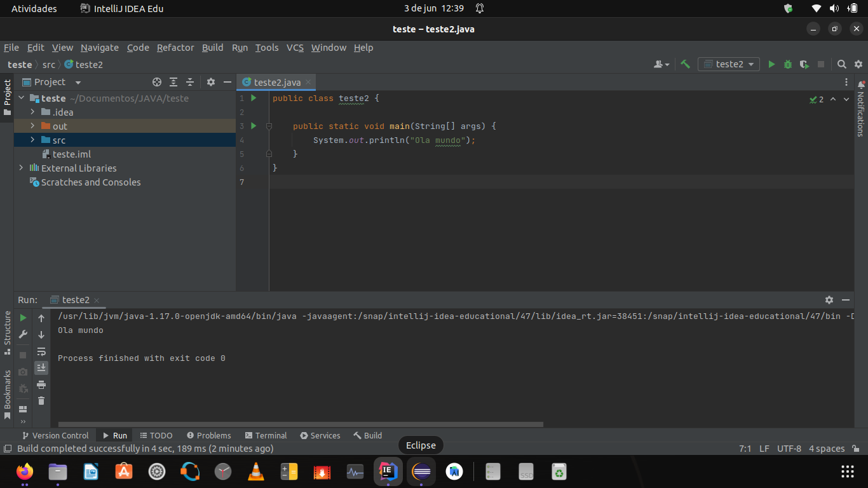Go to next highlighted problem arrow
This screenshot has width=868, height=488.
(846, 99)
